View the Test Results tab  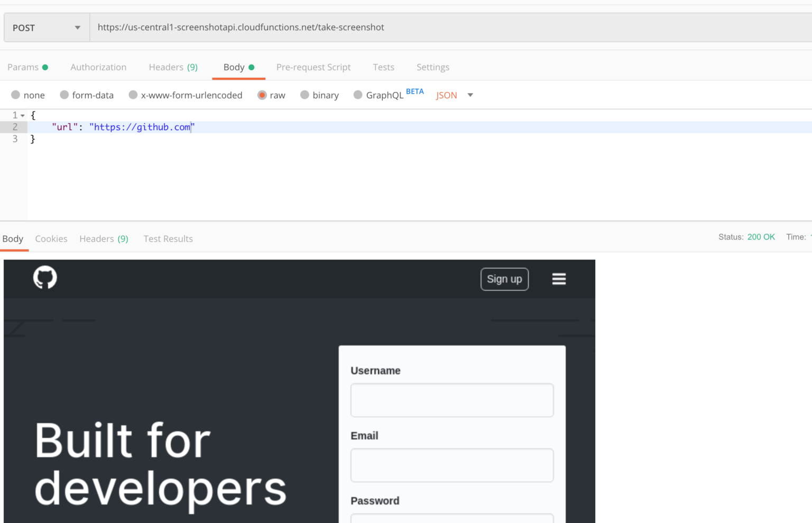tap(168, 238)
